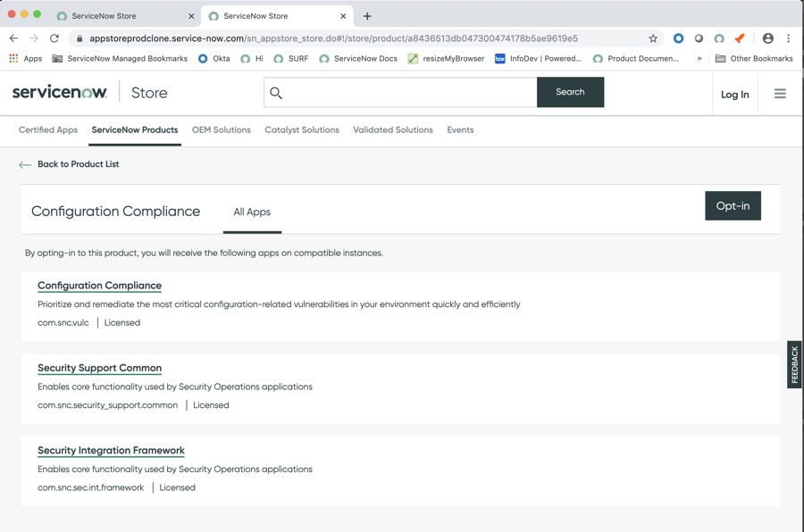Select ServiceNow Products tab
The width and height of the screenshot is (804, 532).
(x=135, y=130)
